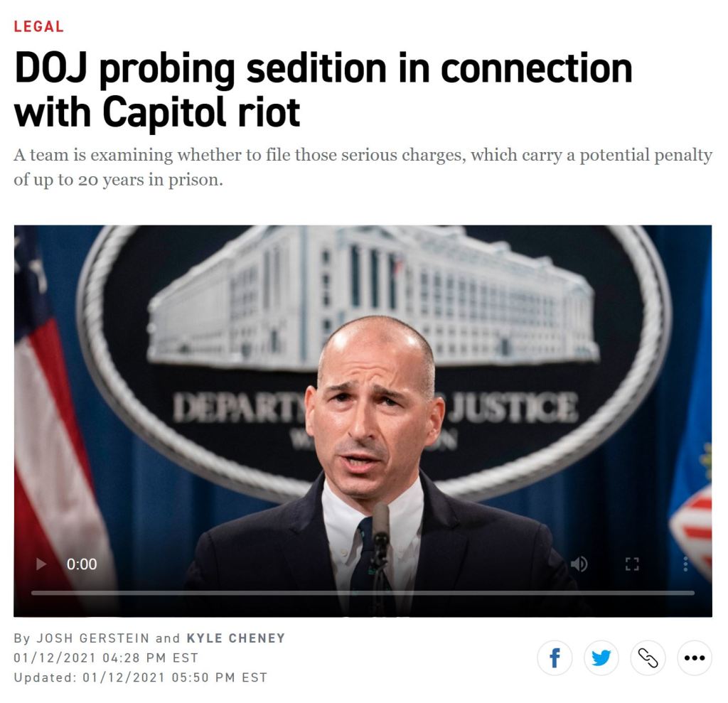Viewport: 728px width, 703px height.
Task: Play the video of the press conference
Action: tap(41, 564)
